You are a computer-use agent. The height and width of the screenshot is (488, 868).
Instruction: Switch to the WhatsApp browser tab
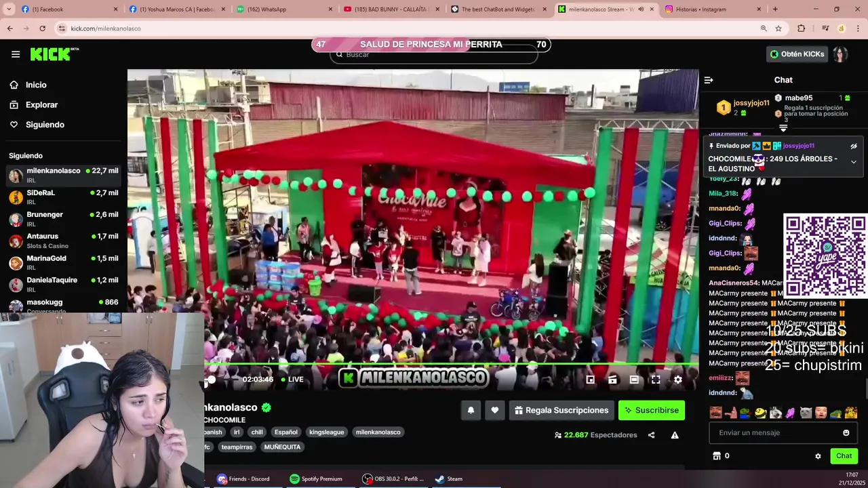(x=285, y=9)
